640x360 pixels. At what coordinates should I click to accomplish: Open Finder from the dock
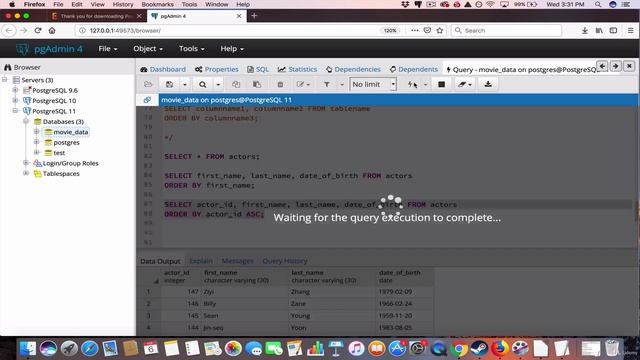(x=28, y=348)
